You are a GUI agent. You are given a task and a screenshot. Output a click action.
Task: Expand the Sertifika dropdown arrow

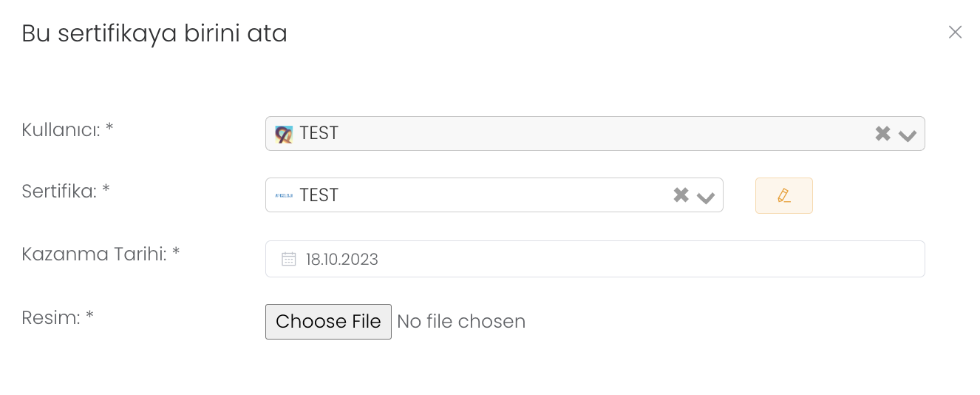tap(706, 197)
